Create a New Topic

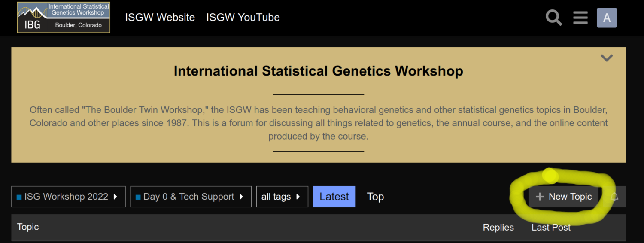point(563,197)
